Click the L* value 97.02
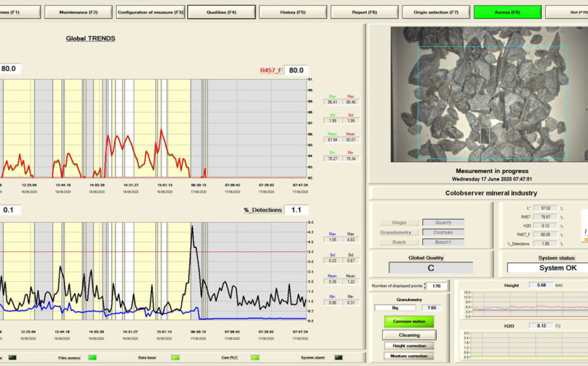Viewport: 588px width, 366px height. [546, 208]
